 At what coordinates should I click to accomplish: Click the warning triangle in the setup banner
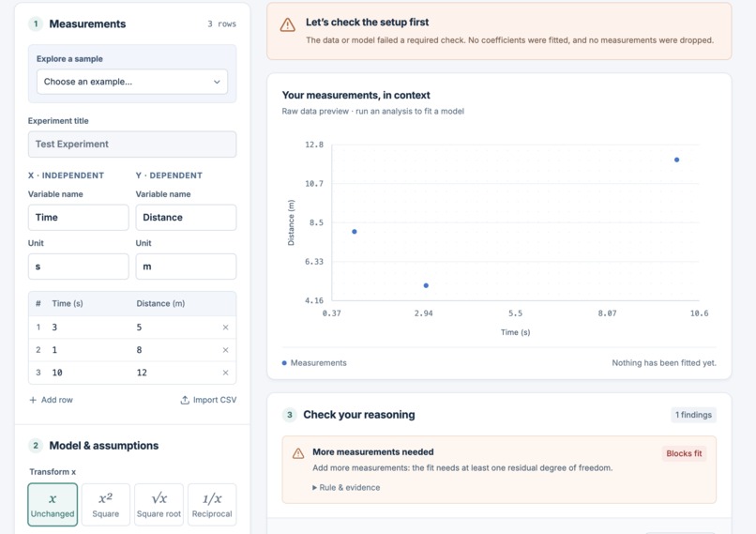click(287, 24)
